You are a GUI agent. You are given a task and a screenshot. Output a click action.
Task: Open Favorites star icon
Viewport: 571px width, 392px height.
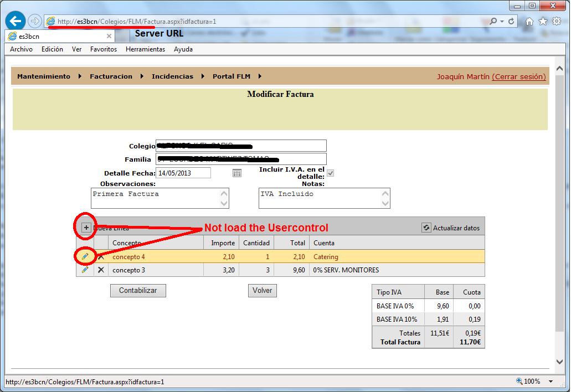tap(543, 21)
